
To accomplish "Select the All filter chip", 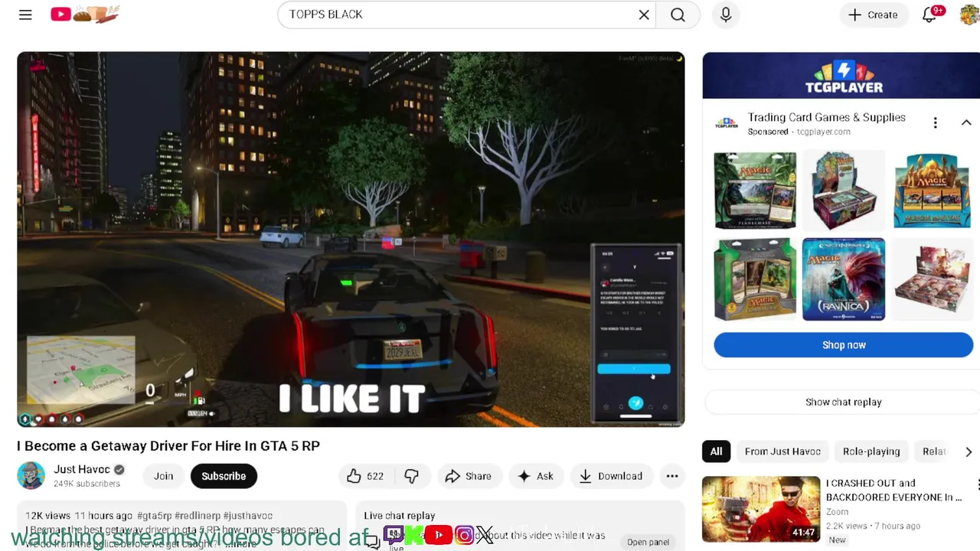I will point(716,452).
